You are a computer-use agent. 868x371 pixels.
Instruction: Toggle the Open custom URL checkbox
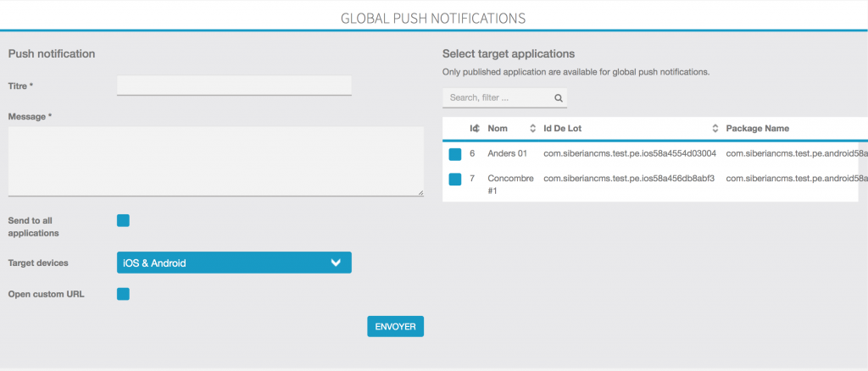tap(123, 294)
